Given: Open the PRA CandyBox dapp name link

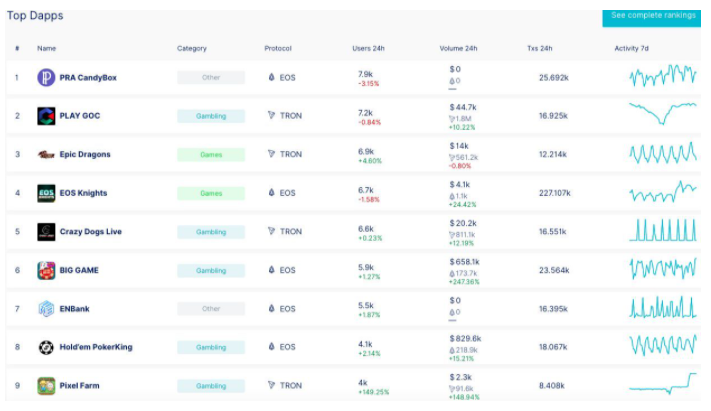Looking at the screenshot, I should (x=88, y=78).
